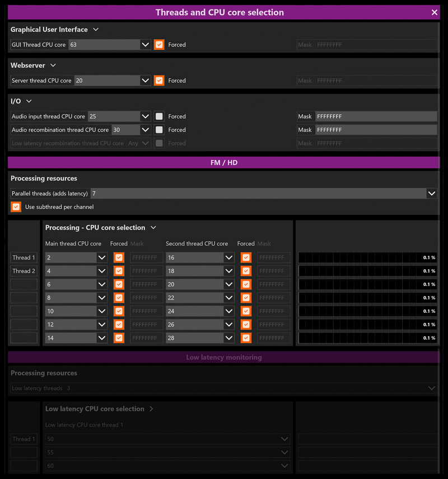Select the Thread 1 row label

point(24,257)
